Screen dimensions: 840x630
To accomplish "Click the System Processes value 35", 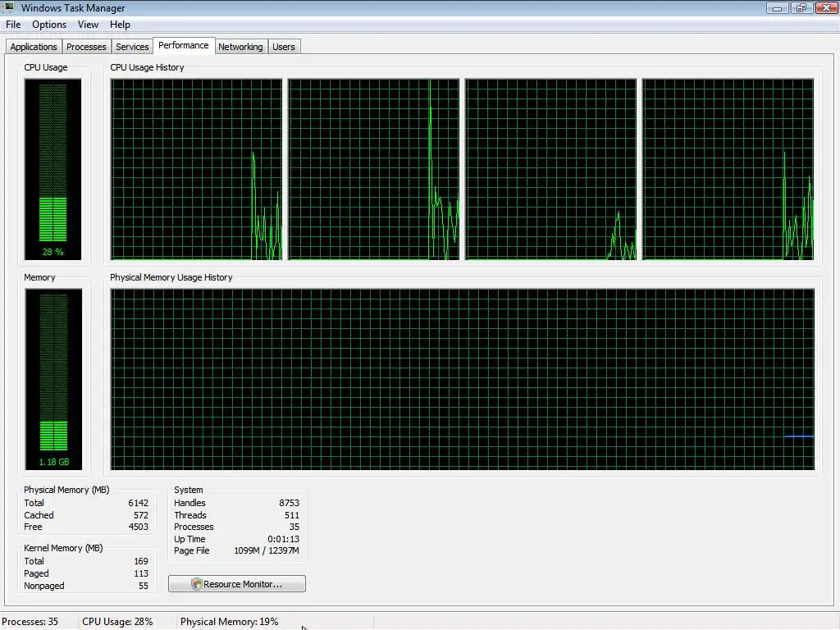I will [294, 527].
